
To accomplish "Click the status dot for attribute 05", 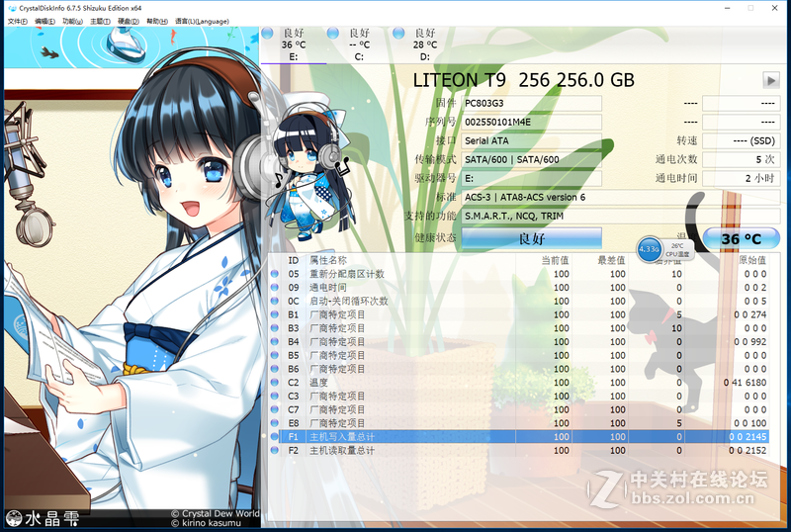I will pyautogui.click(x=275, y=274).
